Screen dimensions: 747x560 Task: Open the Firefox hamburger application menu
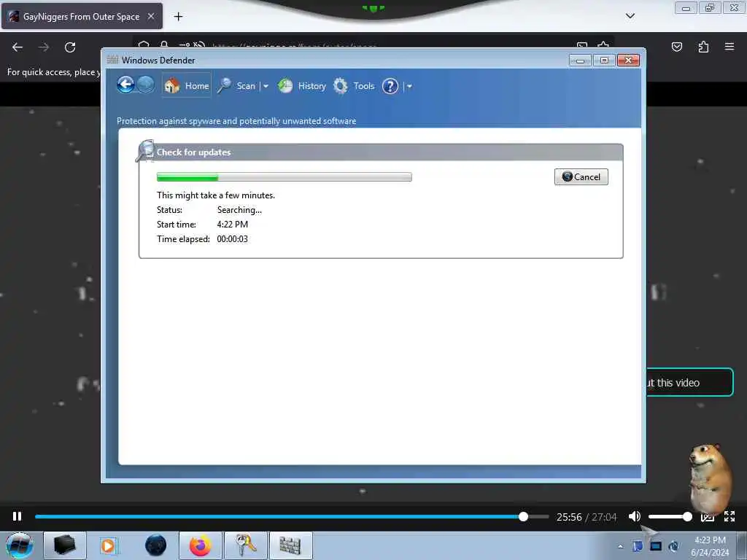click(729, 47)
